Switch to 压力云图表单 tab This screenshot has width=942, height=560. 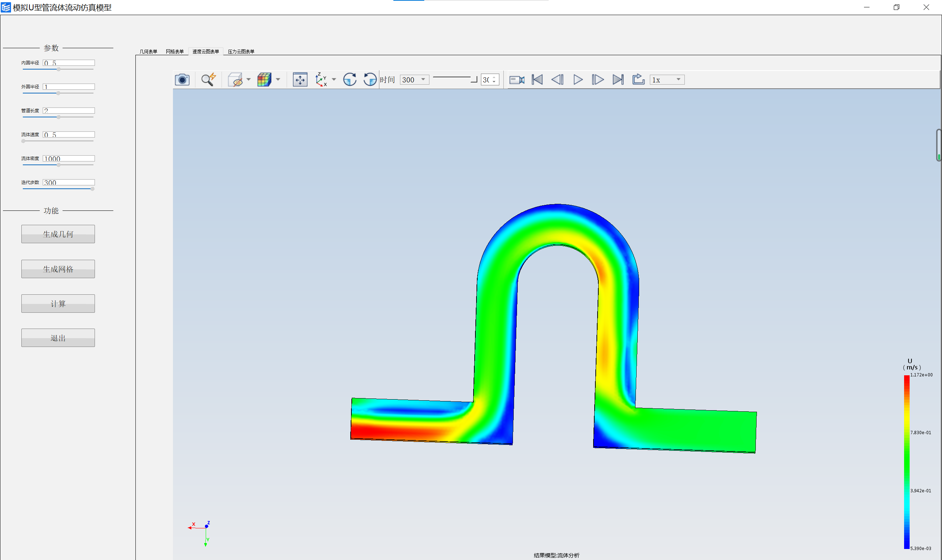(241, 52)
